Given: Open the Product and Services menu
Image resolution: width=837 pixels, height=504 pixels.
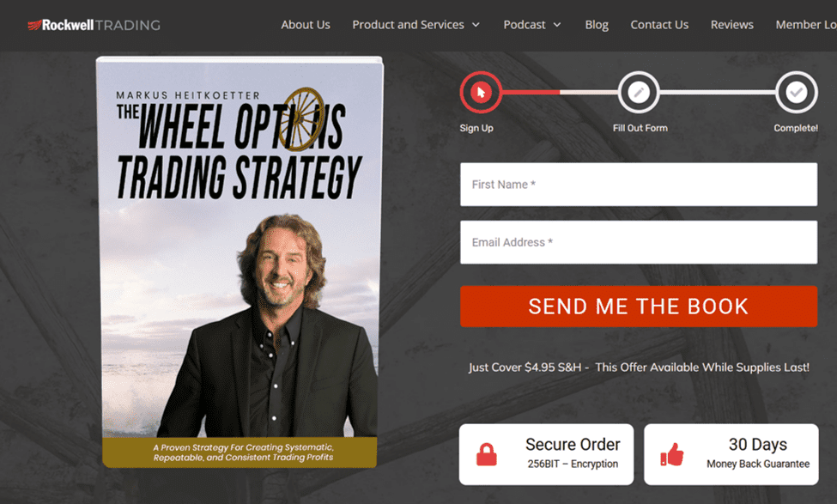Looking at the screenshot, I should pyautogui.click(x=408, y=25).
